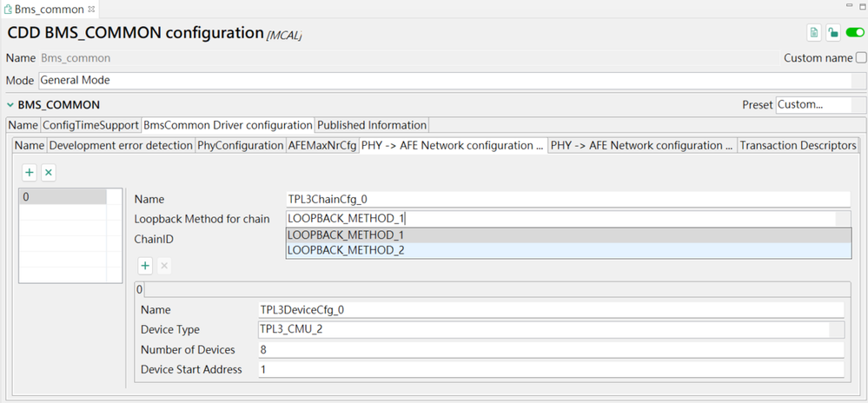Click the remove chain X icon
The width and height of the screenshot is (868, 403).
coord(49,173)
